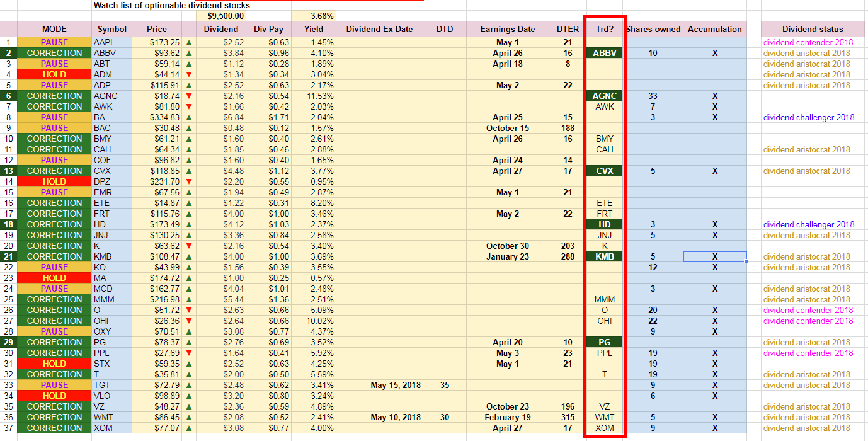Click the DTD value 35
The width and height of the screenshot is (868, 441).
click(x=445, y=385)
